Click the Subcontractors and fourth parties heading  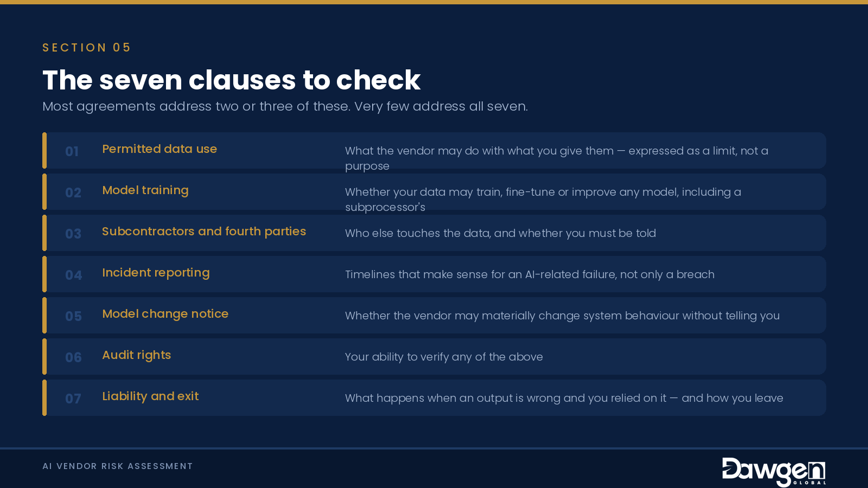point(204,232)
